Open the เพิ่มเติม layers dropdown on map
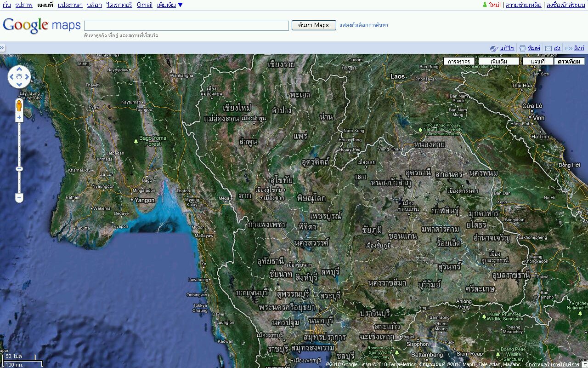Image resolution: width=588 pixels, height=368 pixels. 498,61
